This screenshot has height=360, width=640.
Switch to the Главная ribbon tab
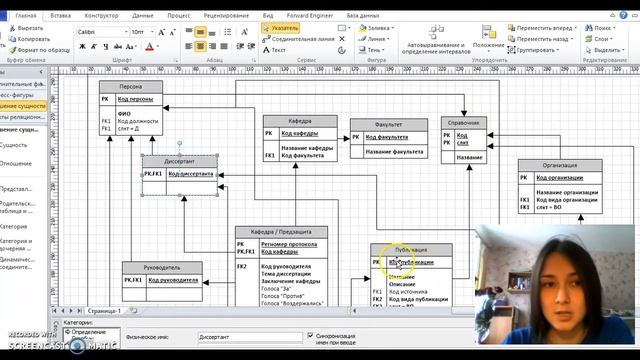pyautogui.click(x=26, y=16)
